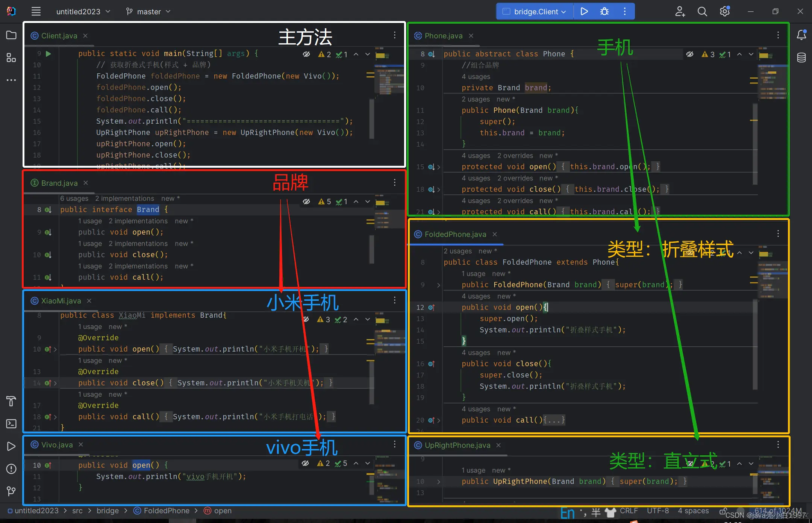The height and width of the screenshot is (523, 812).
Task: Click the 6 usages link above Brand interface
Action: [x=74, y=198]
